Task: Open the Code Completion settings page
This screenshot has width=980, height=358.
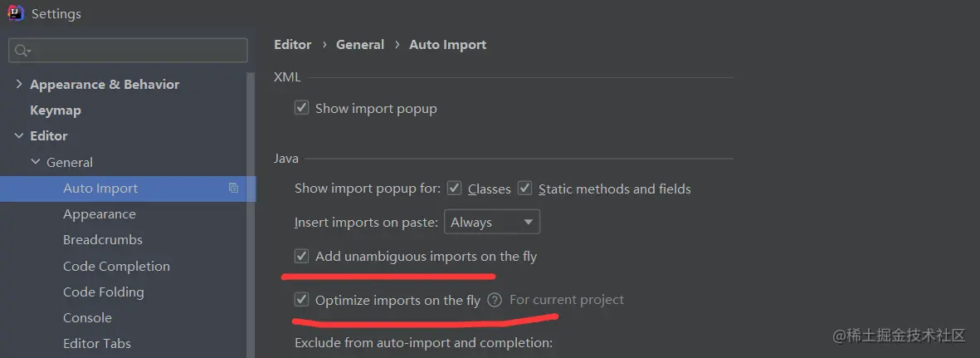Action: tap(116, 266)
